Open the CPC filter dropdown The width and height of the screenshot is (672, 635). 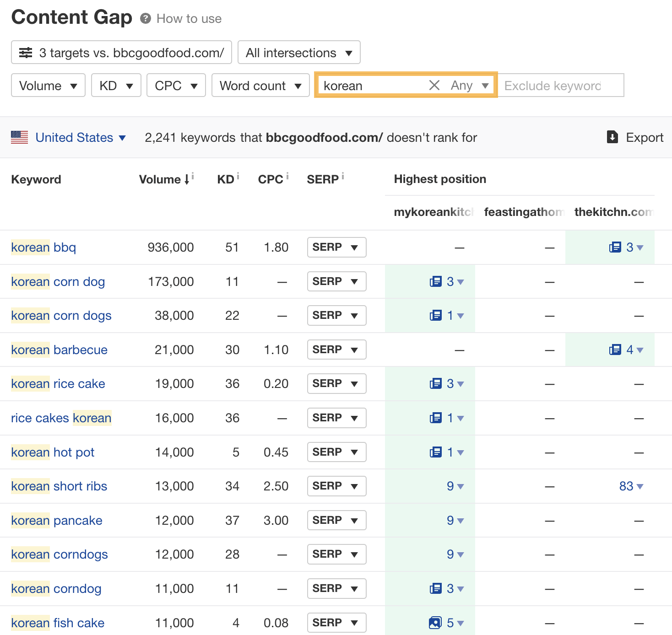(176, 85)
